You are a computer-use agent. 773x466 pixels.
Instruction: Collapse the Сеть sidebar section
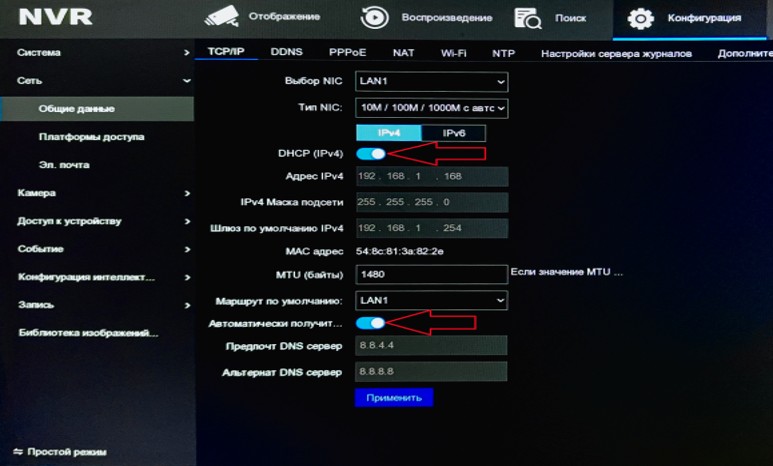coord(97,80)
